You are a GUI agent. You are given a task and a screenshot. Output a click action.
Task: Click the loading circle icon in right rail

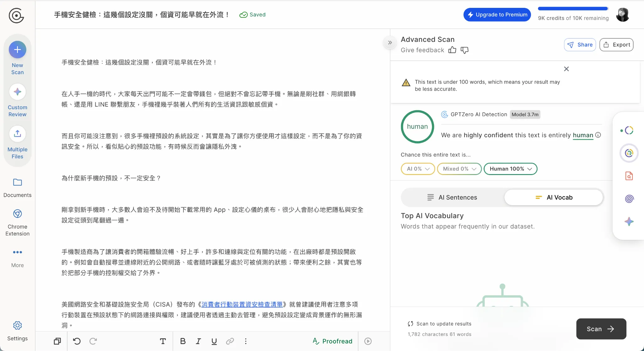[629, 130]
